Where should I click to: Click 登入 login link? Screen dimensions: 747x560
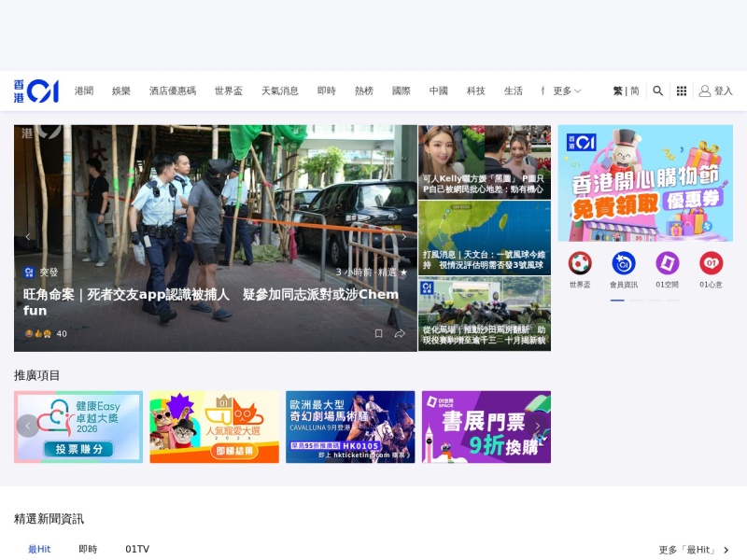723,91
